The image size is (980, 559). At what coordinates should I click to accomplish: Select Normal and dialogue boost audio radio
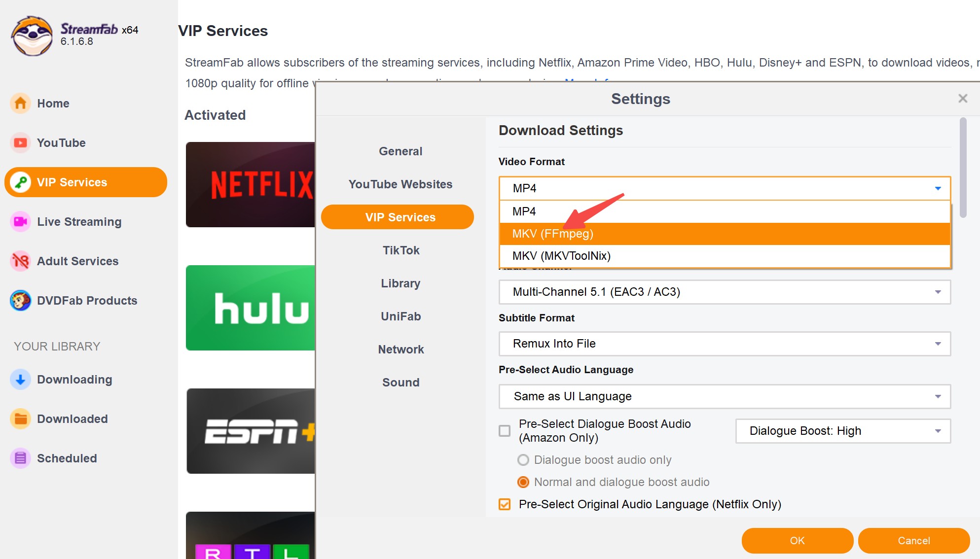coord(523,482)
